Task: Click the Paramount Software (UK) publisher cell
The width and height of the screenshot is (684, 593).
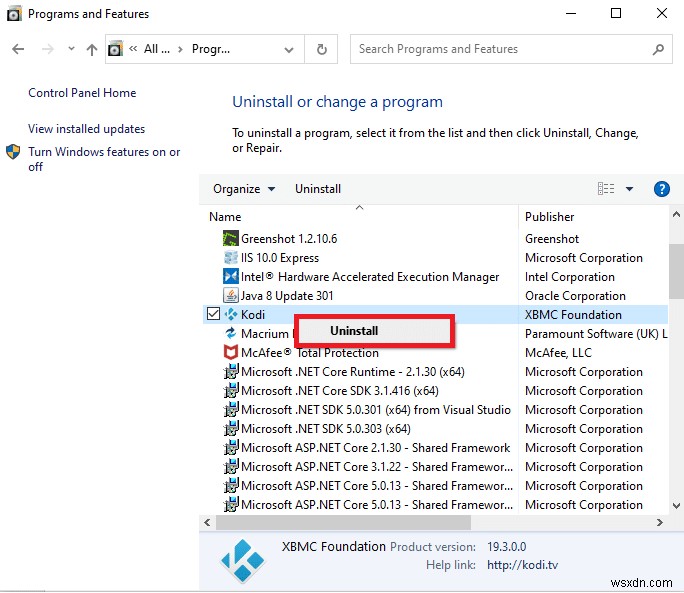Action: (x=596, y=334)
